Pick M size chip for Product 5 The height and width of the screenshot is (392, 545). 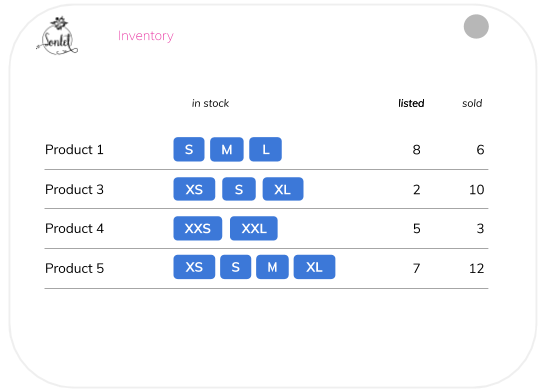click(272, 267)
